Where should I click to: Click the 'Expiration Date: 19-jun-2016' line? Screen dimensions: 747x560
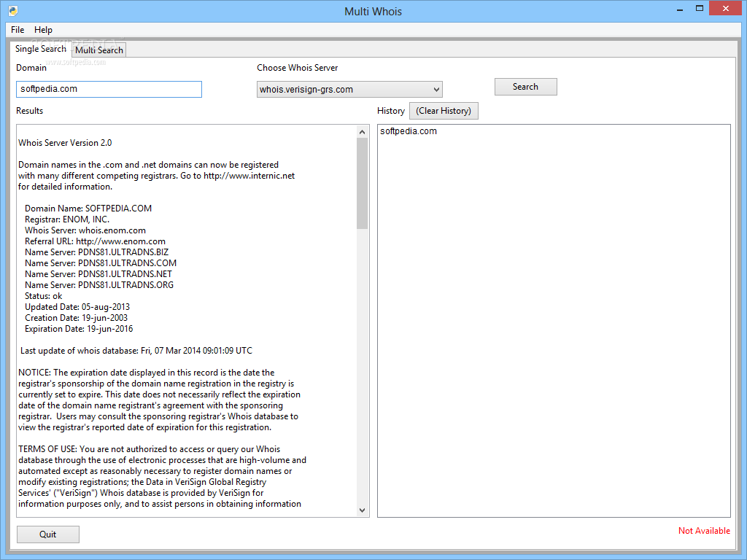click(79, 329)
